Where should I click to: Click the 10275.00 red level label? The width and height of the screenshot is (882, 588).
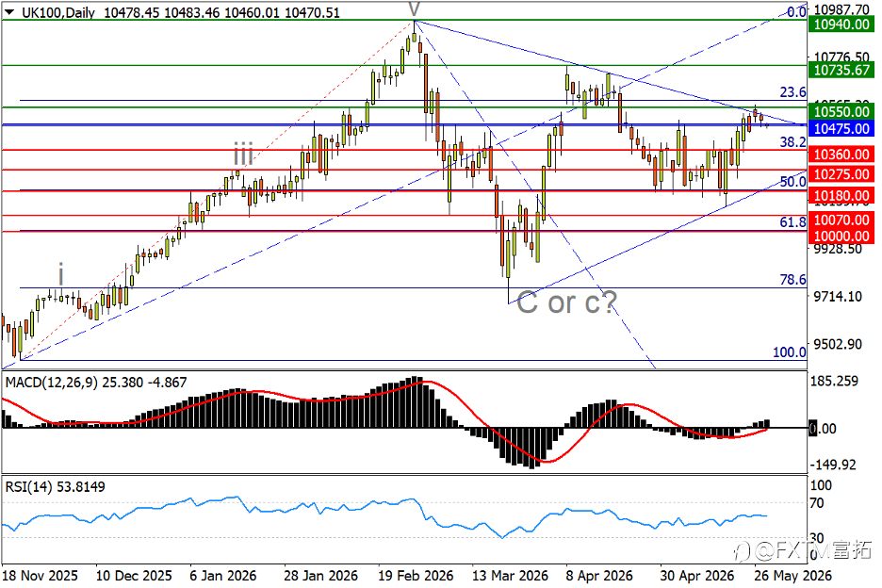(x=841, y=174)
